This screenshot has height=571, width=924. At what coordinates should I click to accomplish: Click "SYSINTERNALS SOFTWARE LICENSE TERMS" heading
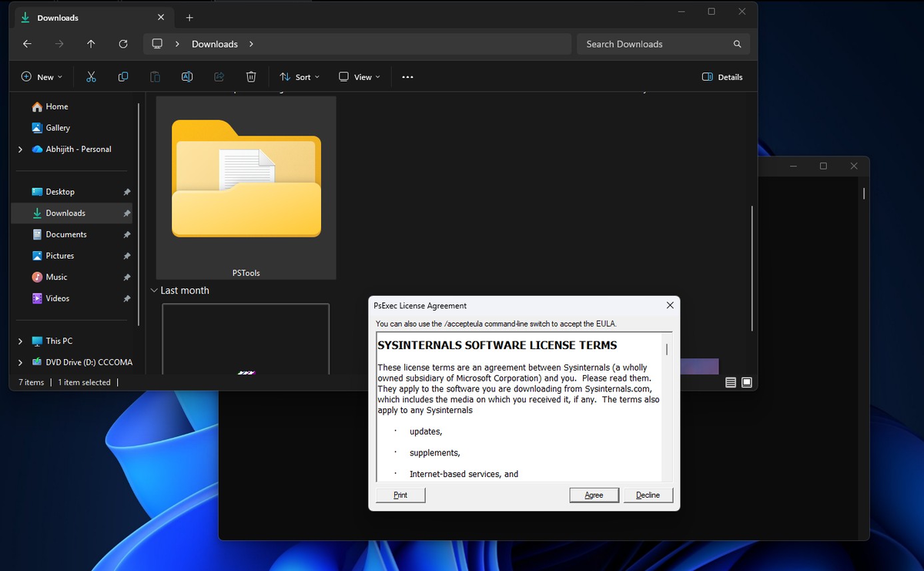(x=497, y=345)
